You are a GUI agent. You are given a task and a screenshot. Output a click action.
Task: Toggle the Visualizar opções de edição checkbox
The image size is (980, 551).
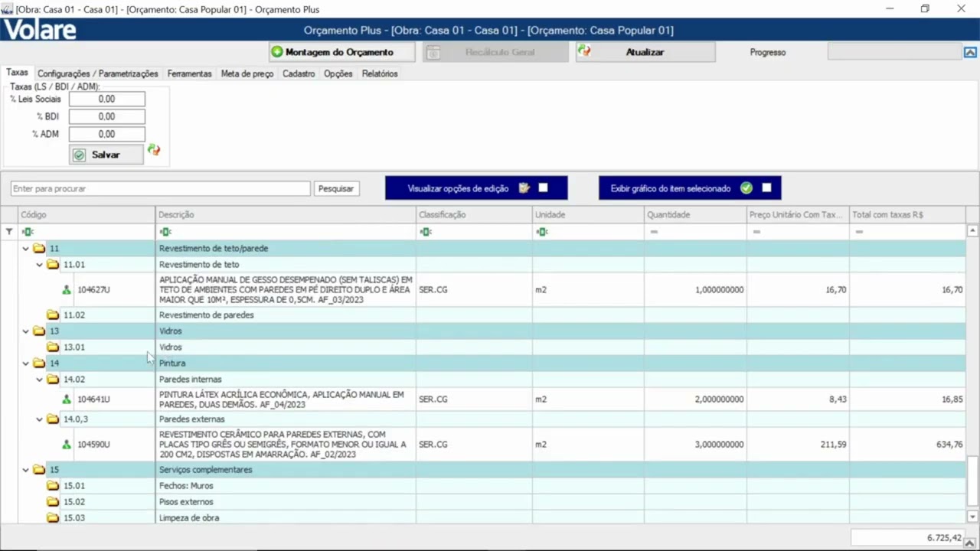[543, 187]
